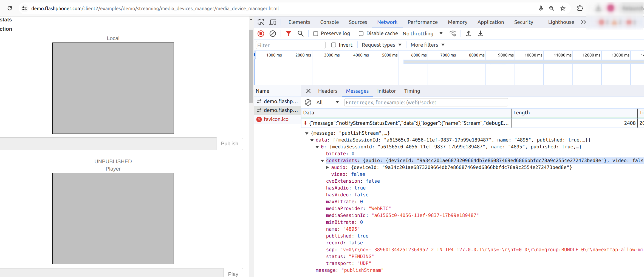Export HAR file with download icon
The image size is (644, 277).
coord(481,33)
